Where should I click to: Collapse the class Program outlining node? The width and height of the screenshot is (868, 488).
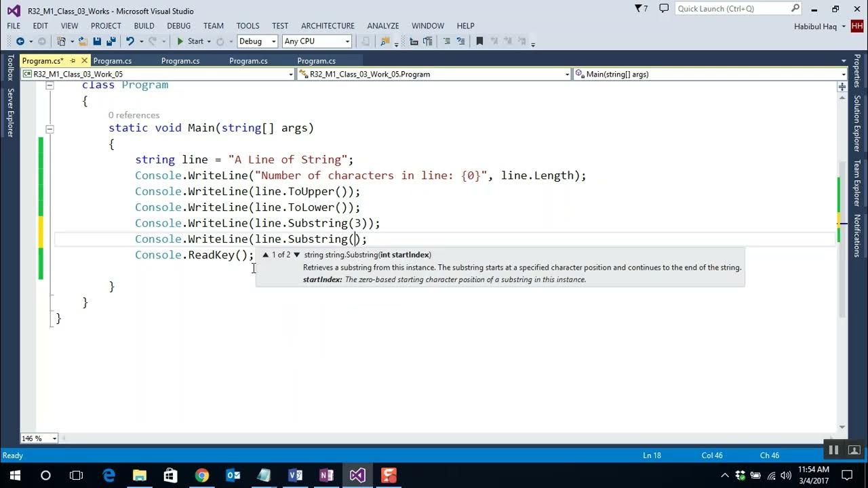point(50,85)
